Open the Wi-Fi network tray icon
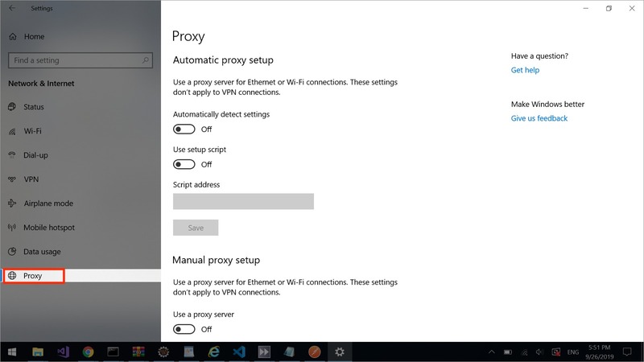This screenshot has height=362, width=644. (524, 352)
